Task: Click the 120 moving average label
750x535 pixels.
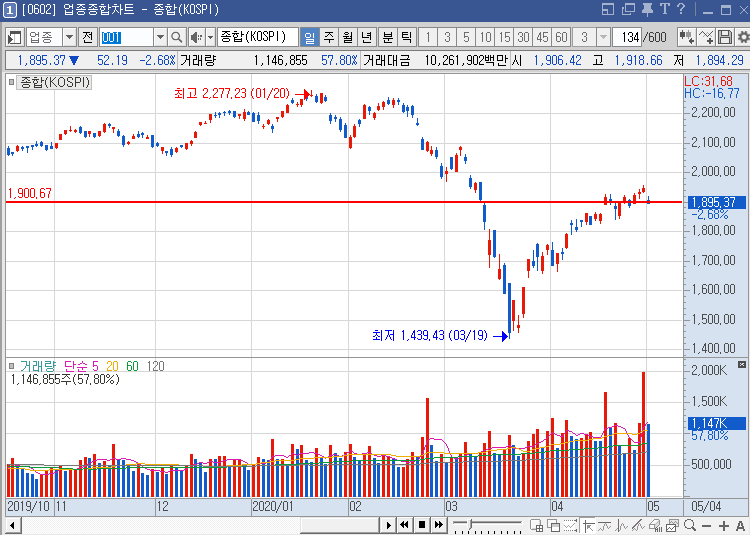Action: point(155,366)
